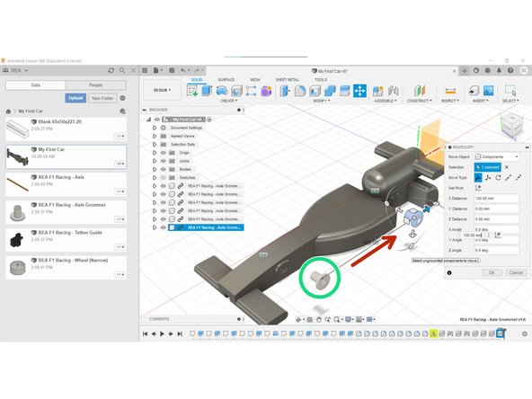
Task: Select the Joint tool icon
Action: click(x=394, y=91)
